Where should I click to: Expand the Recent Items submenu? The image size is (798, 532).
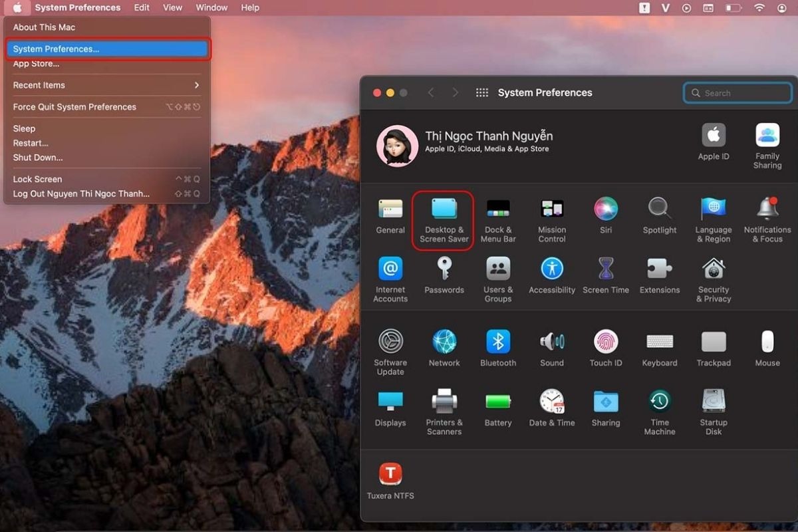pyautogui.click(x=107, y=85)
